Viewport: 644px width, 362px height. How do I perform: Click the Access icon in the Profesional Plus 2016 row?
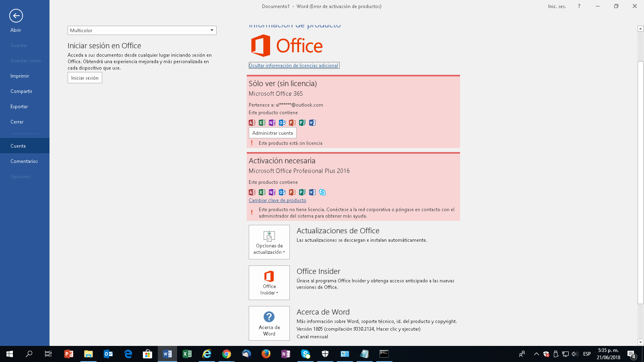252,192
